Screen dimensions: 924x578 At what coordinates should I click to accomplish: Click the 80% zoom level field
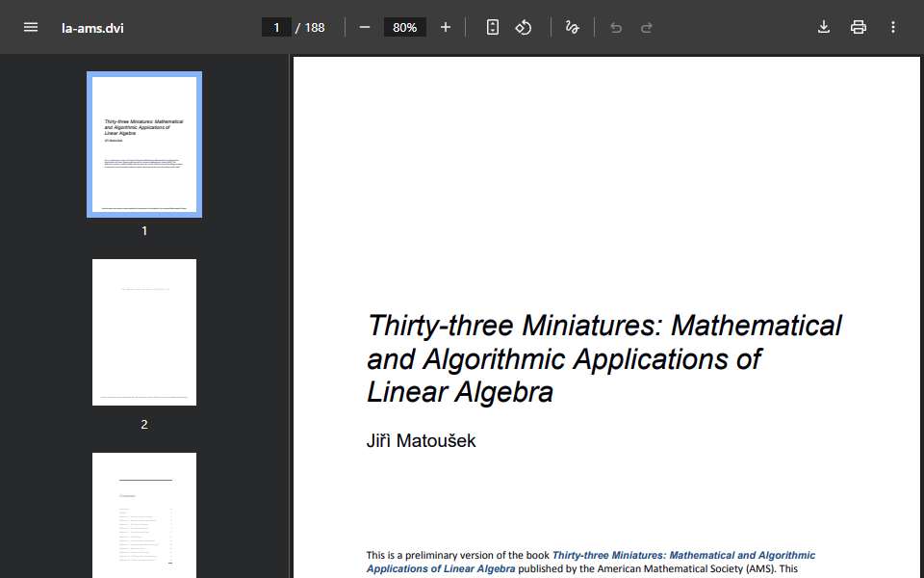point(405,27)
